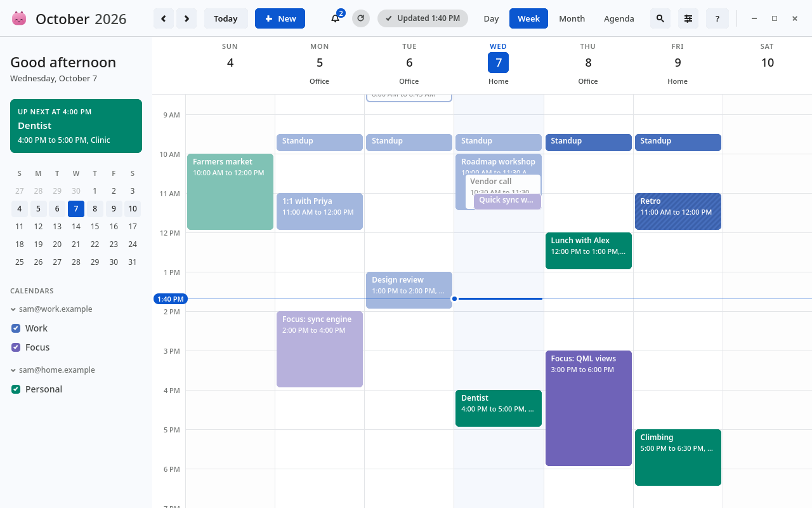Switch to Day view

click(491, 18)
